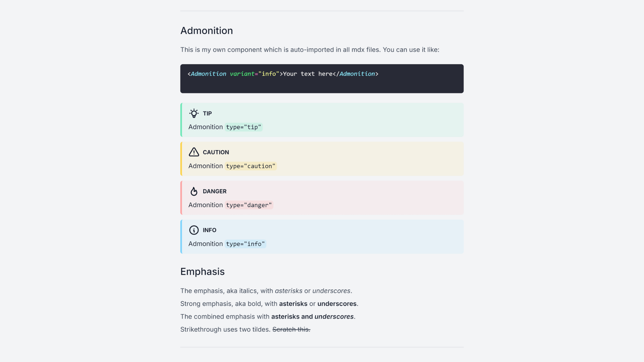Click the Emphasis section heading
The height and width of the screenshot is (362, 644).
coord(202,271)
